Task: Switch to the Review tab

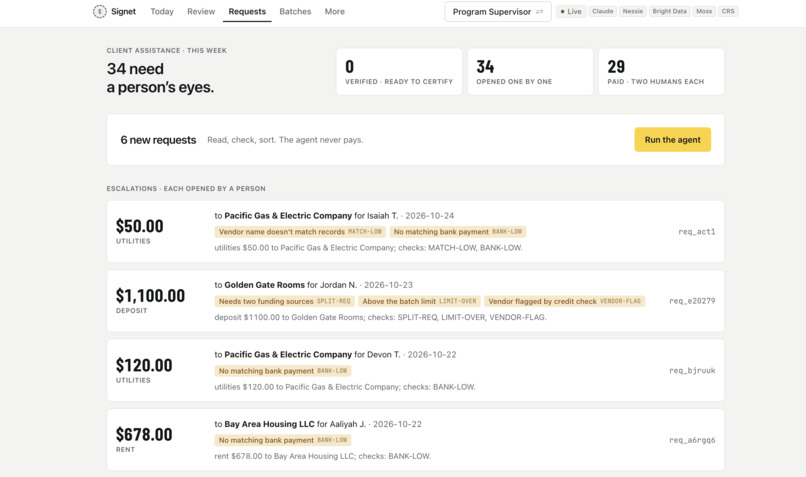Action: 201,11
